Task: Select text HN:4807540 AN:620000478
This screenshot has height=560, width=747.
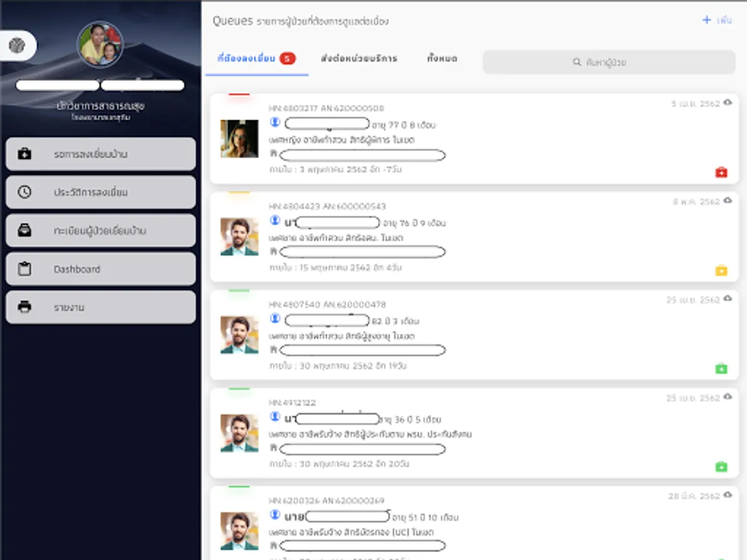Action: (327, 305)
